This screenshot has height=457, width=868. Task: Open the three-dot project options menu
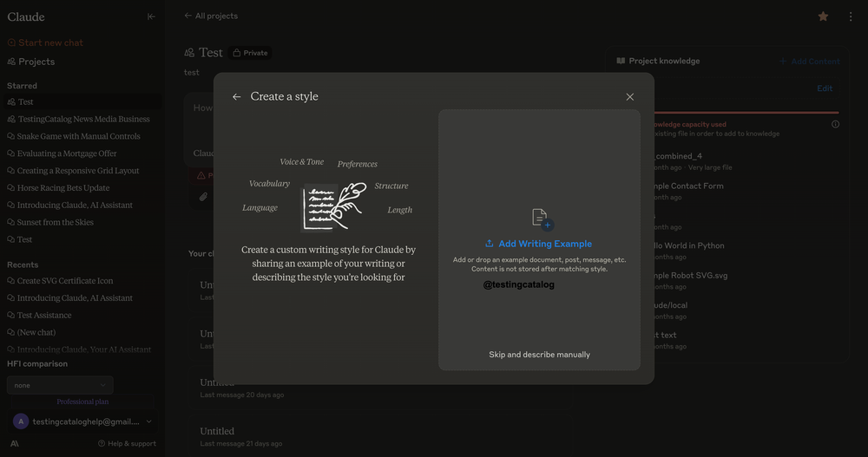[x=850, y=16]
